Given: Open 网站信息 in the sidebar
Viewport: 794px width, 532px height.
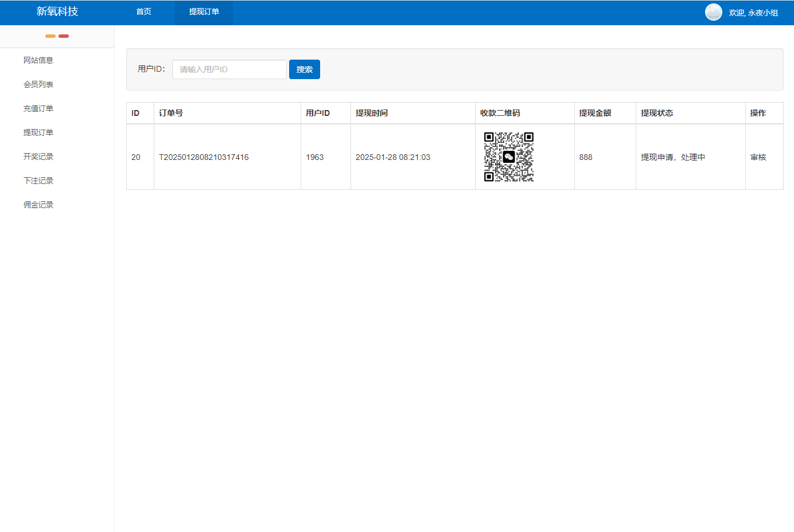Looking at the screenshot, I should point(38,60).
